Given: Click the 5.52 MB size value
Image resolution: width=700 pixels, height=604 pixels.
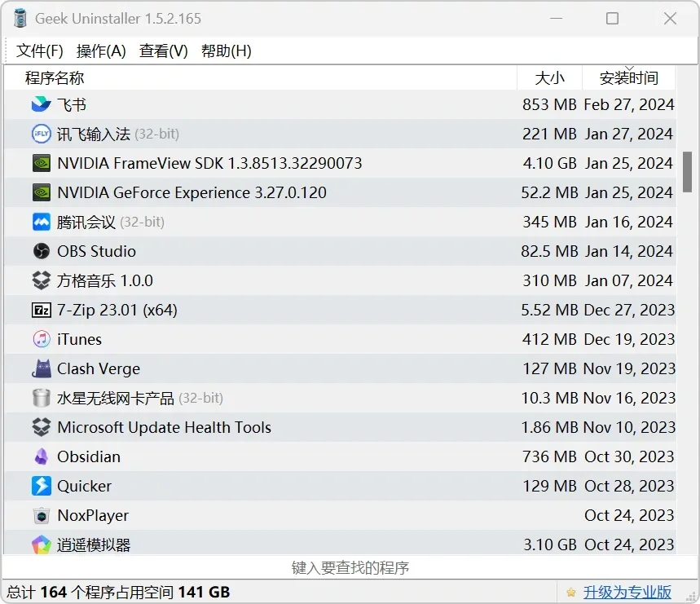Looking at the screenshot, I should click(x=549, y=310).
